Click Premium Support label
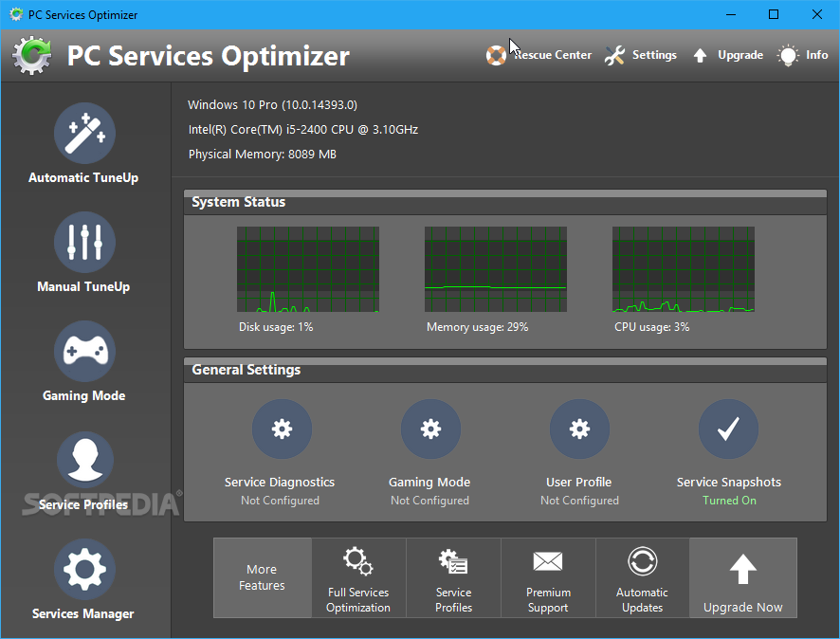Viewport: 840px width, 639px height. 548,600
